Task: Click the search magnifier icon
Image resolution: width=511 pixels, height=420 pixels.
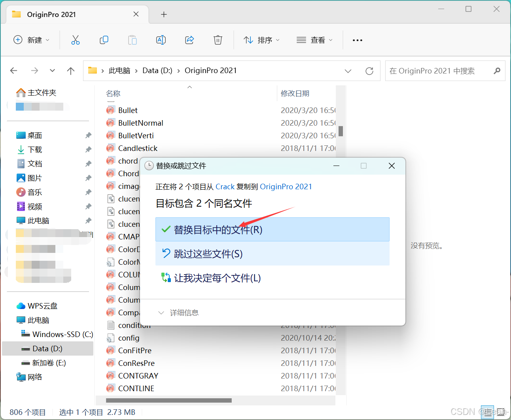Action: [x=497, y=71]
